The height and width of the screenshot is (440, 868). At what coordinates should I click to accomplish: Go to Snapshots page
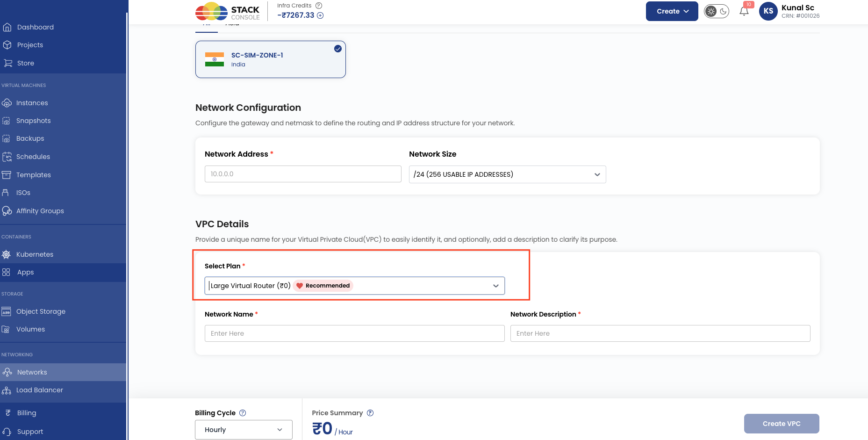tap(33, 121)
